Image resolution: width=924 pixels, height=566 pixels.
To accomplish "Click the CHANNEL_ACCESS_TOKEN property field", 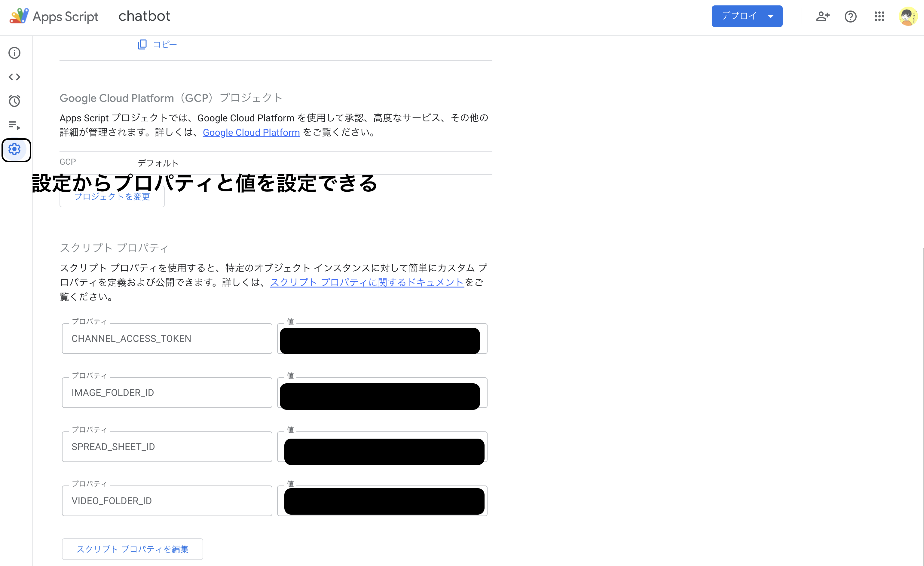I will point(167,339).
